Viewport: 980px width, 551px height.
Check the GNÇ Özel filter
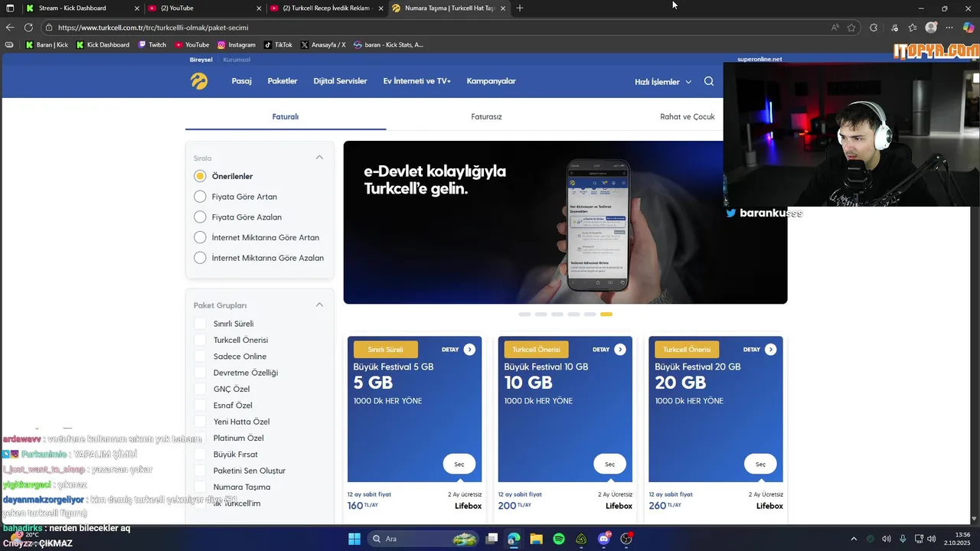(200, 389)
